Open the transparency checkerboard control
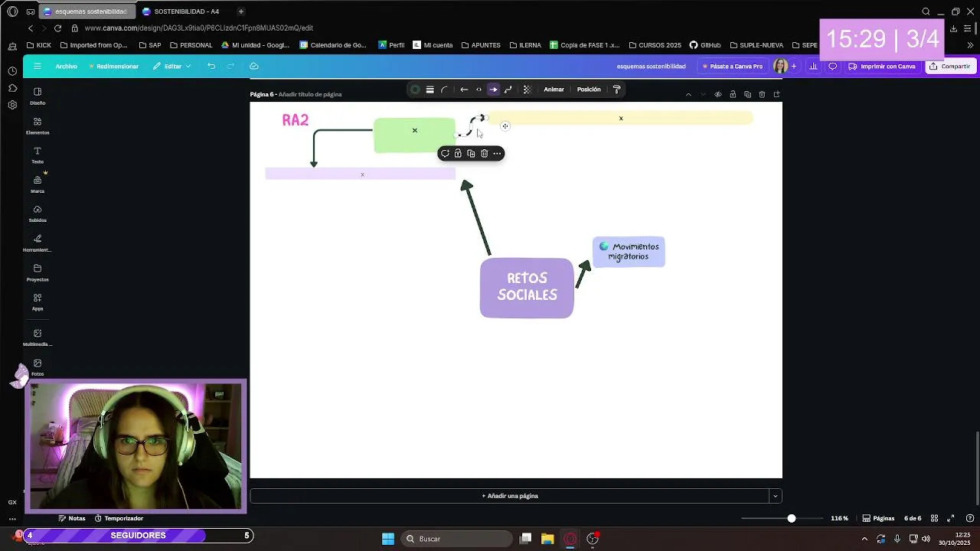Viewport: 980px width, 551px height. (x=527, y=90)
